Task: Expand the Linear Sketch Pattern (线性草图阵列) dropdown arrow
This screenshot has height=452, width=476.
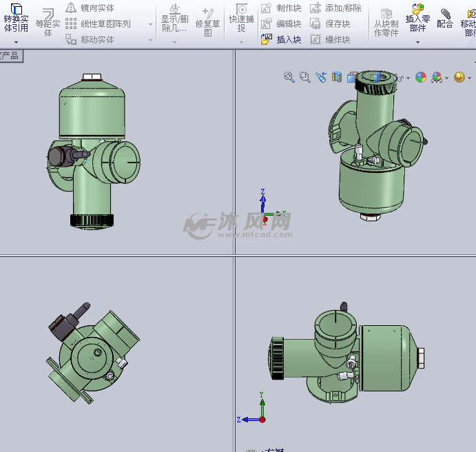Action: click(150, 24)
